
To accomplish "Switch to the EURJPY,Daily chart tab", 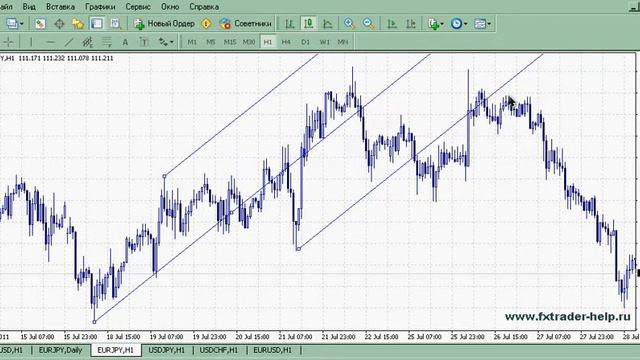I will click(60, 350).
